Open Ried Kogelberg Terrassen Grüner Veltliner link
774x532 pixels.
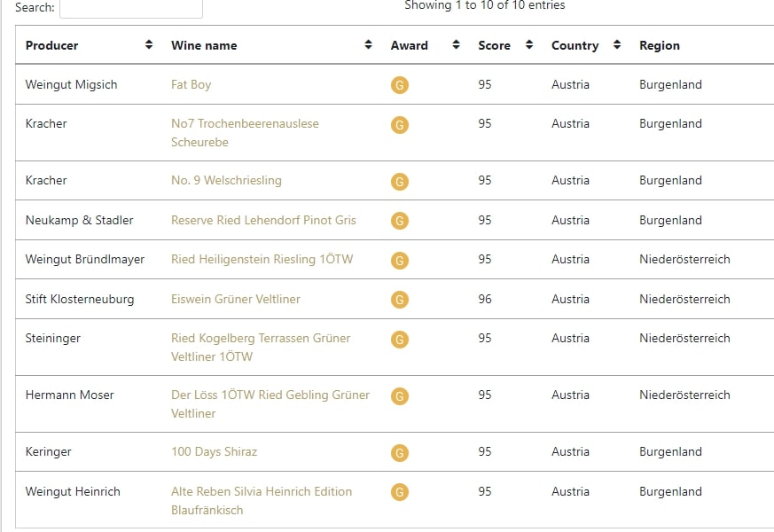click(x=261, y=348)
